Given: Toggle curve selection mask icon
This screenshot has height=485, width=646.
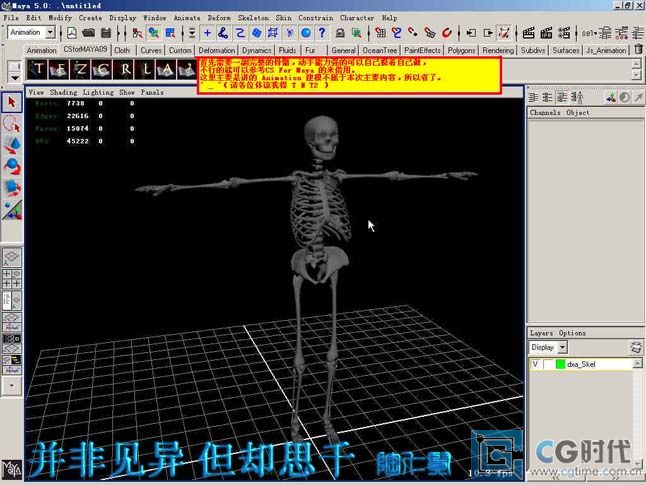Looking at the screenshot, I should pyautogui.click(x=240, y=33).
